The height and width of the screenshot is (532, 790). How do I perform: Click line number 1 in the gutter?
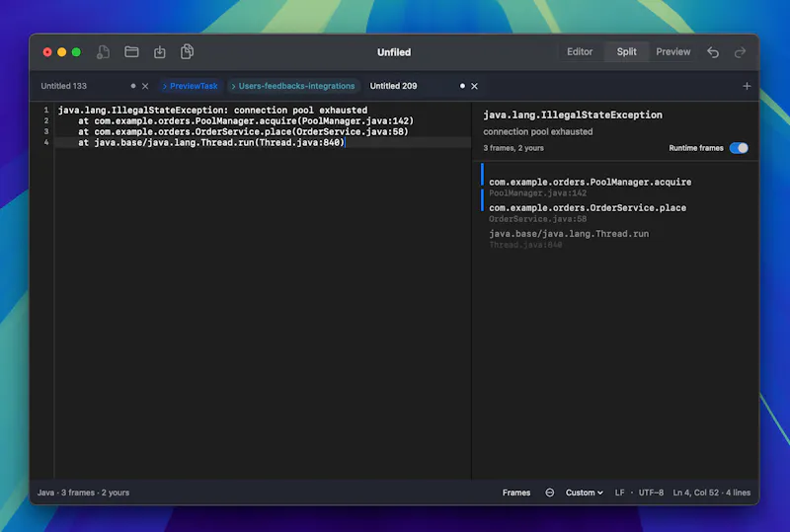click(x=45, y=110)
